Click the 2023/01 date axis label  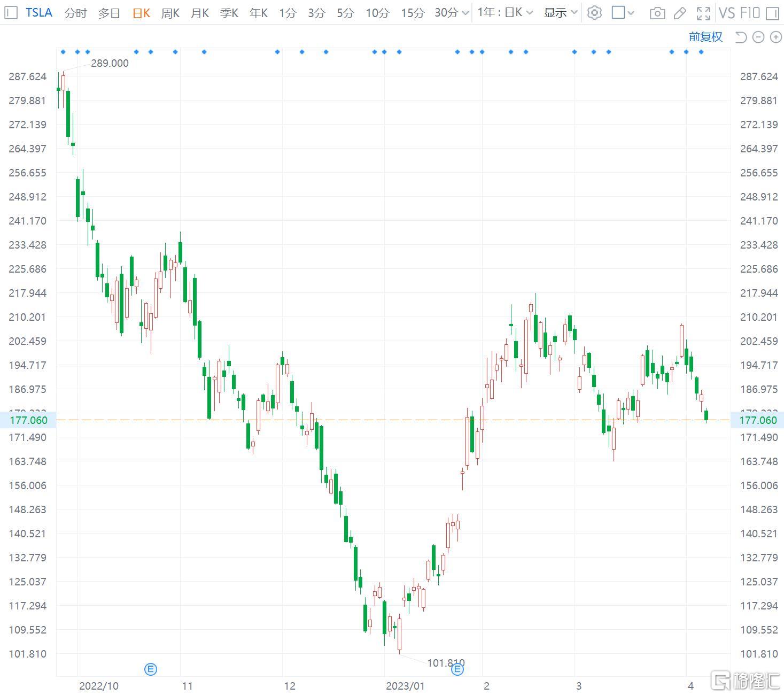405,686
